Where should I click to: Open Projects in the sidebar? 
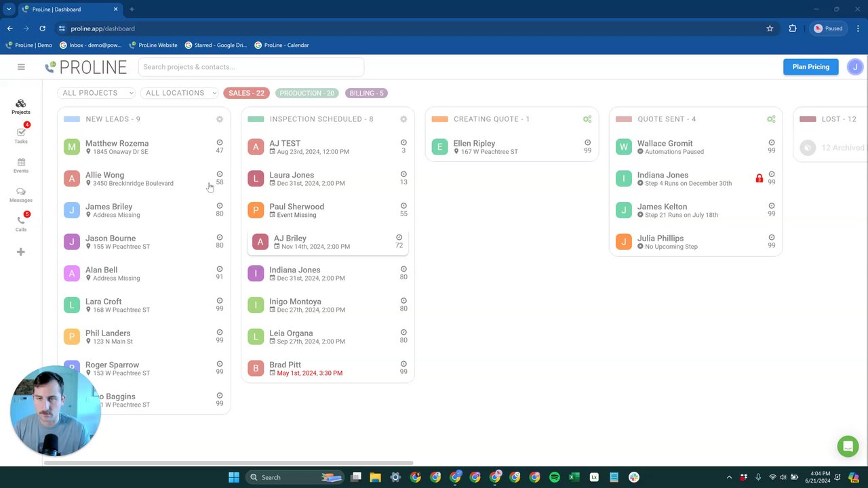pyautogui.click(x=21, y=106)
